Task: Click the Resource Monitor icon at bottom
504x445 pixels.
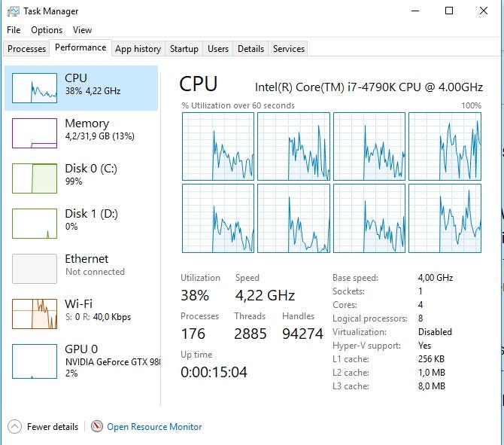Action: 97,426
